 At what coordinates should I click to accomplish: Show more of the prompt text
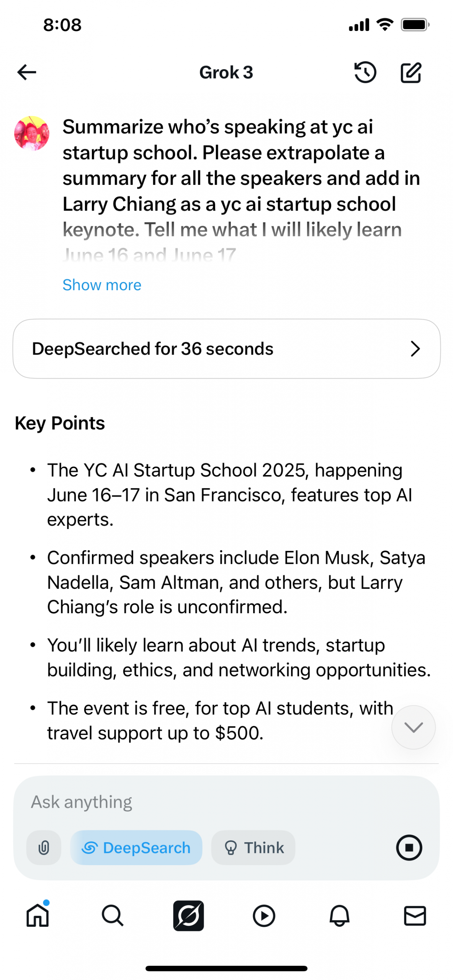[102, 285]
